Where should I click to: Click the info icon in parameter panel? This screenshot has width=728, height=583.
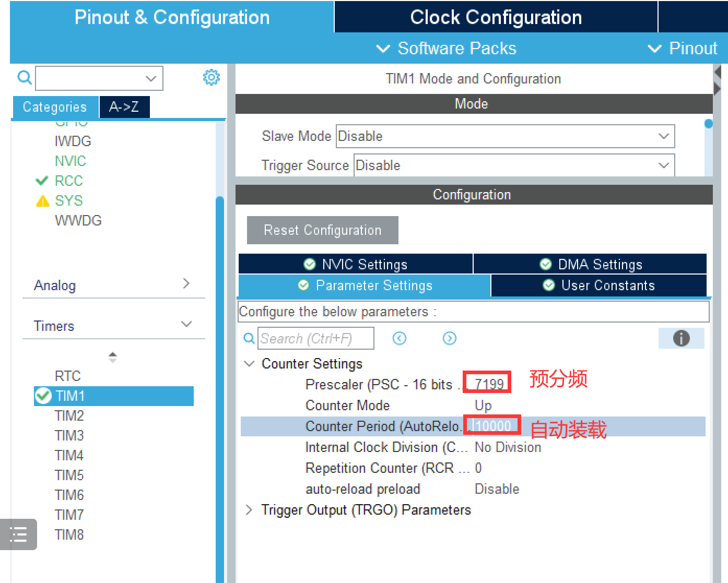pyautogui.click(x=681, y=338)
